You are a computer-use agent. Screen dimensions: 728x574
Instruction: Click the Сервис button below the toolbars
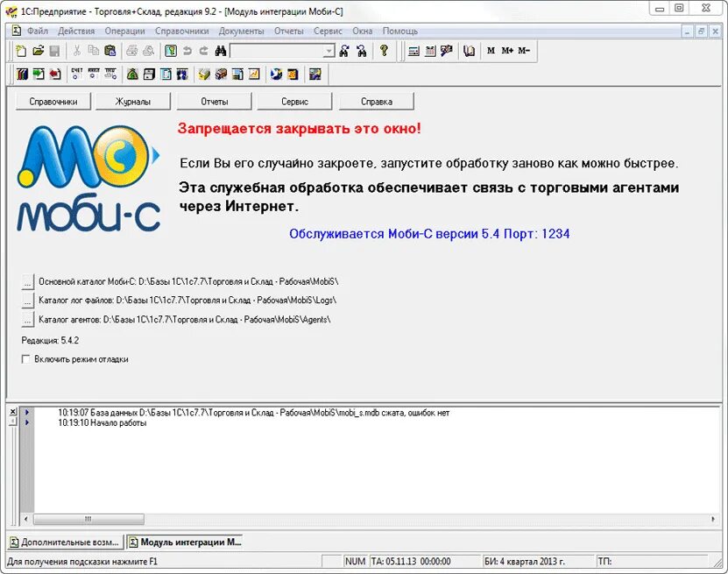coord(294,102)
